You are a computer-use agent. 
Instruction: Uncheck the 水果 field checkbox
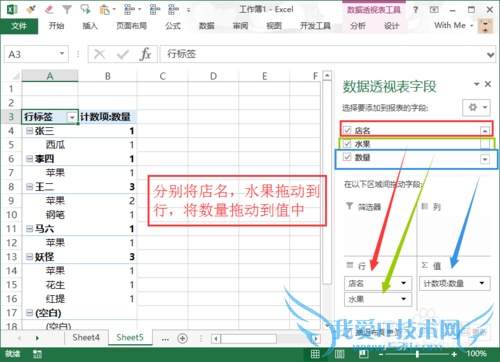[x=347, y=144]
